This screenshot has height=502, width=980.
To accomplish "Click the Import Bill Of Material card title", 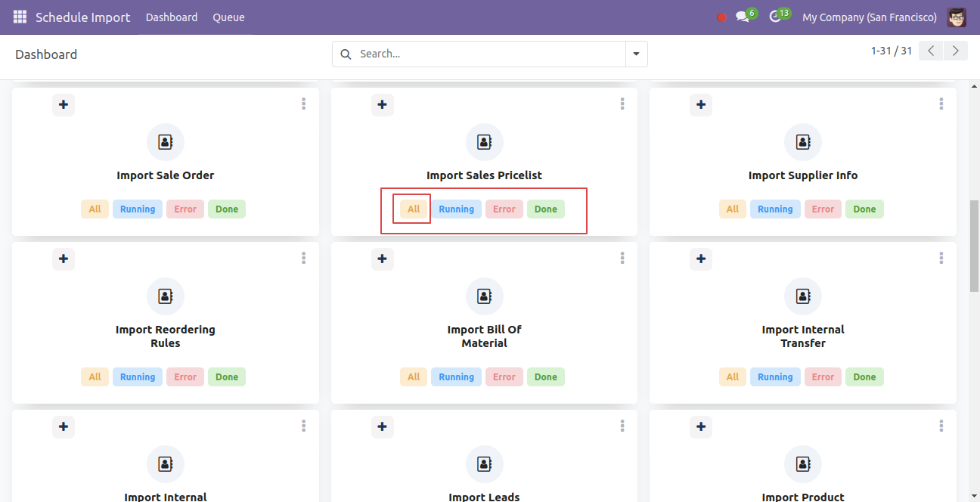I will tap(485, 336).
